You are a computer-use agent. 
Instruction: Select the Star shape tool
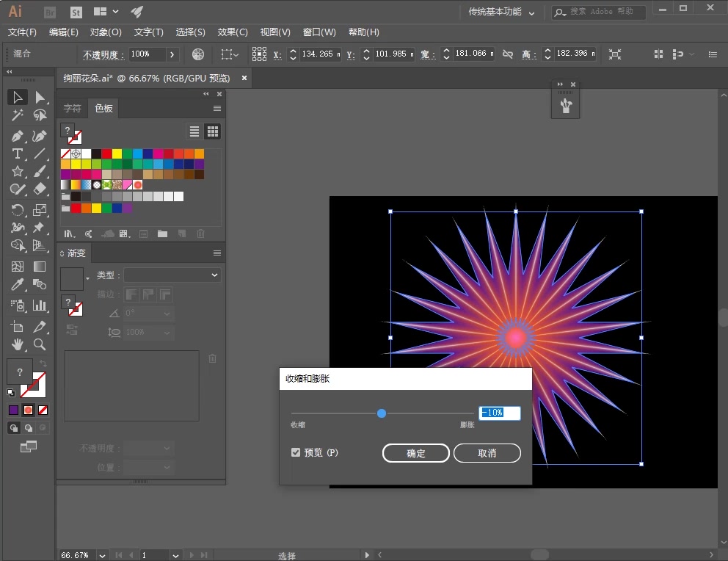pyautogui.click(x=18, y=171)
